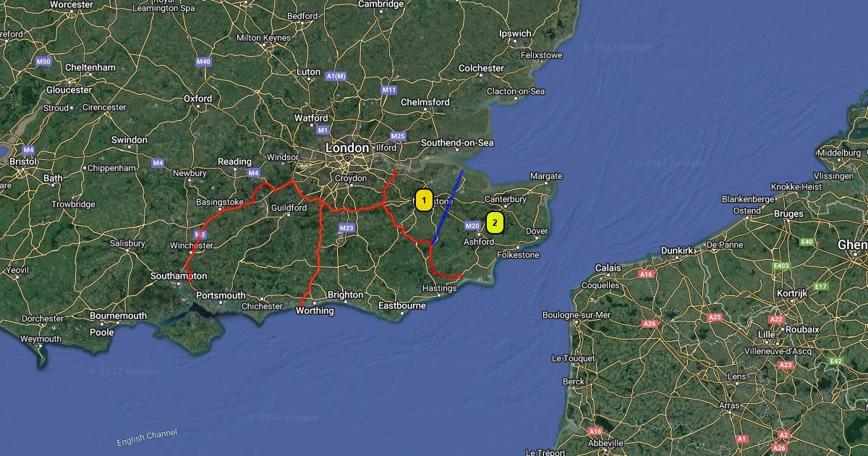Click the Hastings town label
The width and height of the screenshot is (868, 456).
coord(440,288)
